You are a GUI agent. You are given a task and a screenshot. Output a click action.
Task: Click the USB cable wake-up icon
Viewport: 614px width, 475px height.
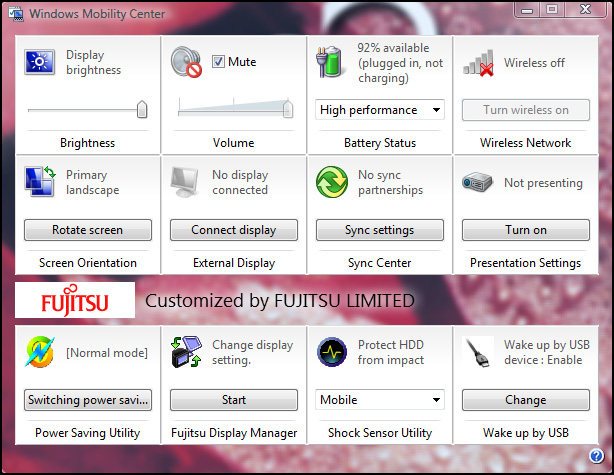pyautogui.click(x=478, y=352)
